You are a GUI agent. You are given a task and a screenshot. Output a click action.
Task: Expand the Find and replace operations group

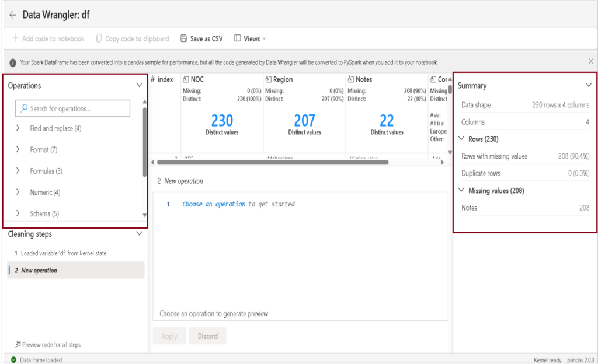coord(18,128)
